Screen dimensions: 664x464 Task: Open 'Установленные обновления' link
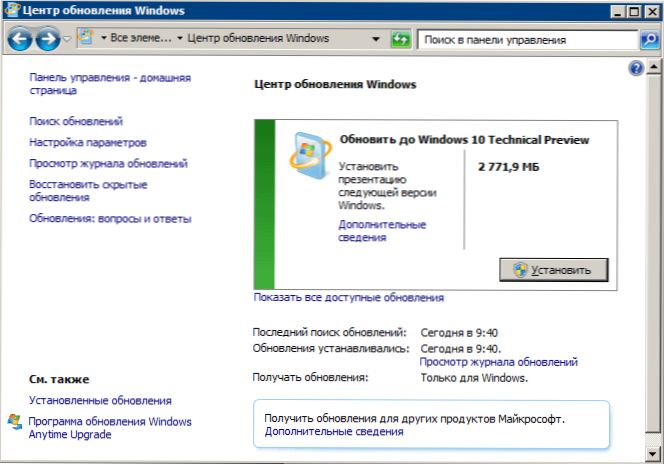100,400
